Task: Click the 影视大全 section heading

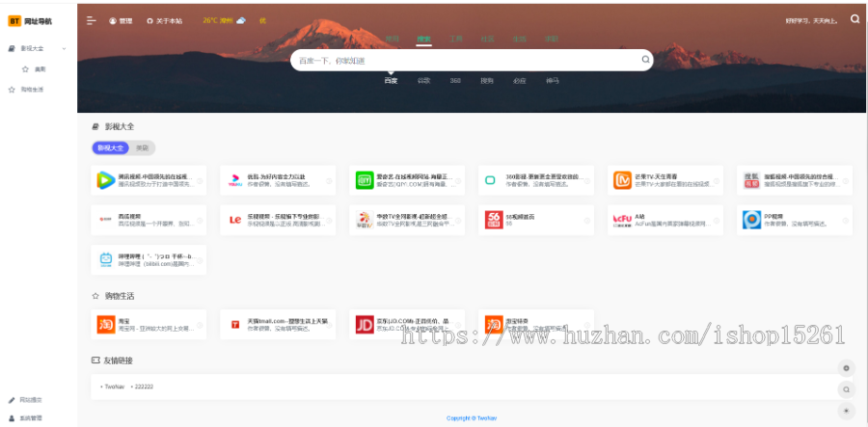Action: click(120, 126)
